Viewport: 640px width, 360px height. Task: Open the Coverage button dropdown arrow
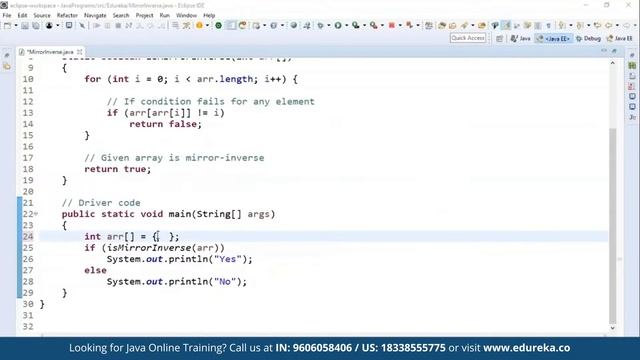coord(364,26)
